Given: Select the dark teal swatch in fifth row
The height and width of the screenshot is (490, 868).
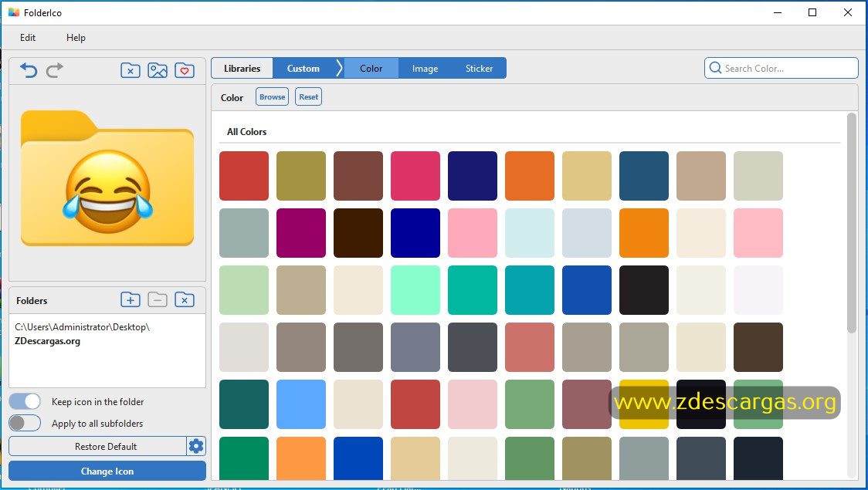Looking at the screenshot, I should 244,404.
